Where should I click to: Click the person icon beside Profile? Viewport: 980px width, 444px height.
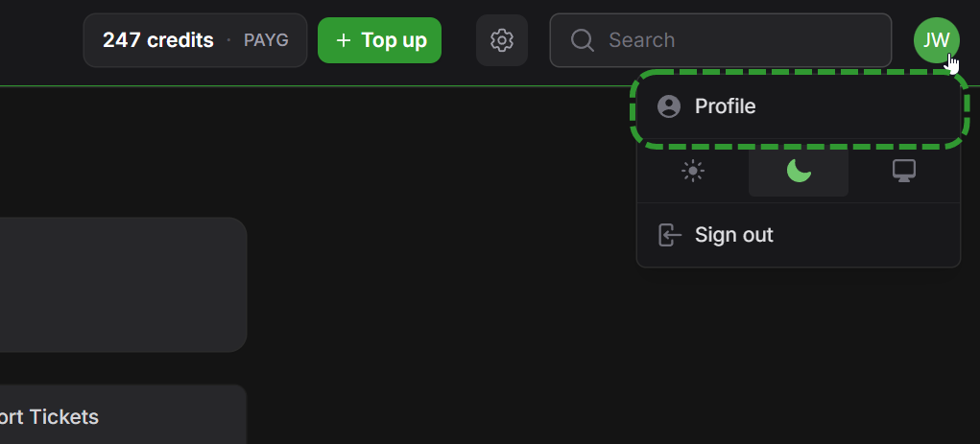coord(669,106)
